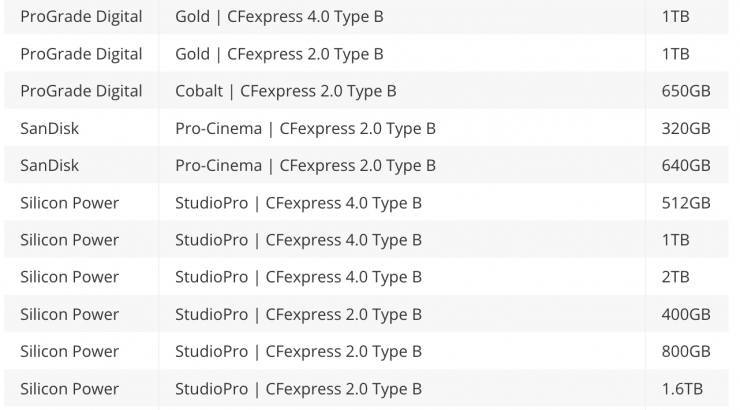Select the 320GB capacity cell
The image size is (740, 410).
pyautogui.click(x=686, y=128)
